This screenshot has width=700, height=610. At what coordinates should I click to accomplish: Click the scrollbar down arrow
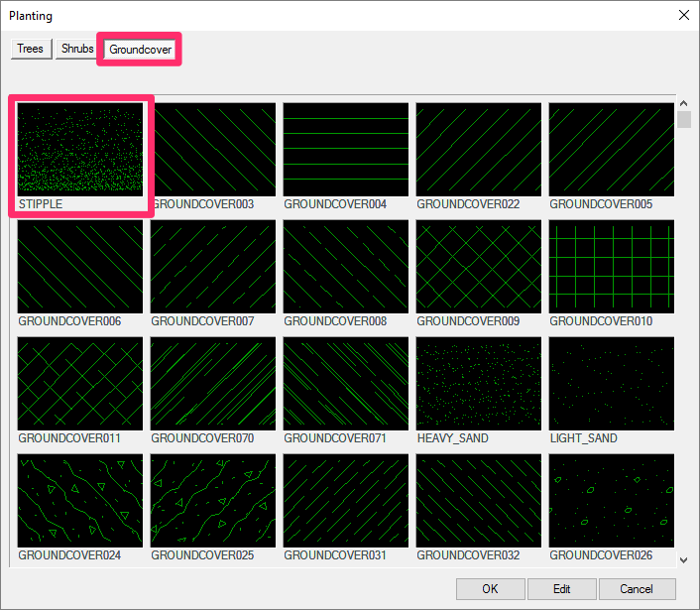click(683, 560)
